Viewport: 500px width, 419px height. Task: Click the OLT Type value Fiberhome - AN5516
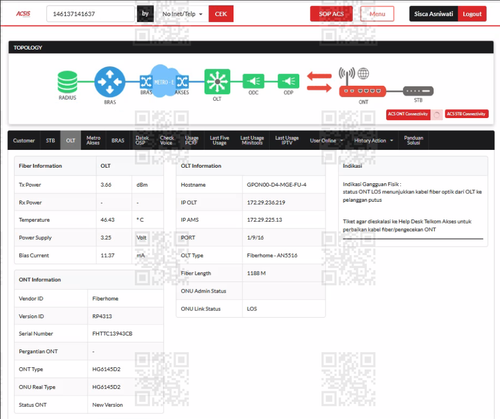(x=272, y=255)
